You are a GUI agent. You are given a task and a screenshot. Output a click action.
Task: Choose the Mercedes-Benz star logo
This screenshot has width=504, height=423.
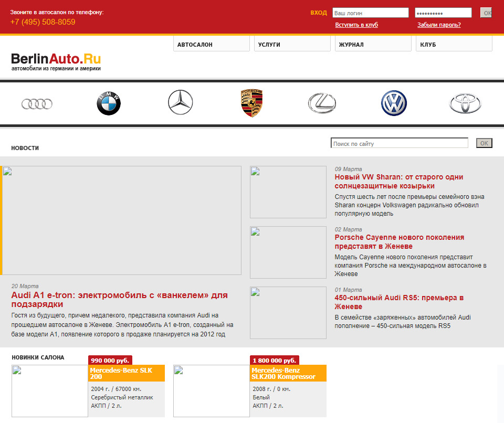[x=180, y=102]
